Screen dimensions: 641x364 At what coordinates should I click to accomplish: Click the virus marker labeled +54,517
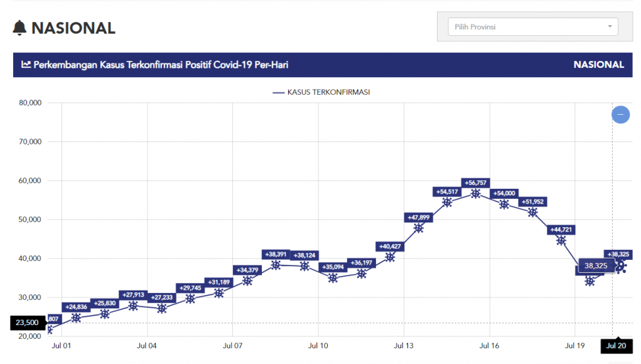tap(447, 202)
